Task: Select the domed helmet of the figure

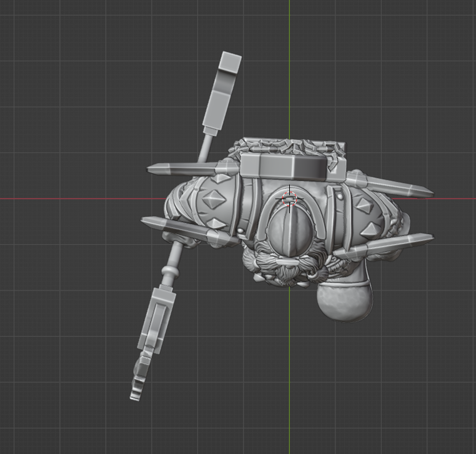Action: click(x=290, y=234)
